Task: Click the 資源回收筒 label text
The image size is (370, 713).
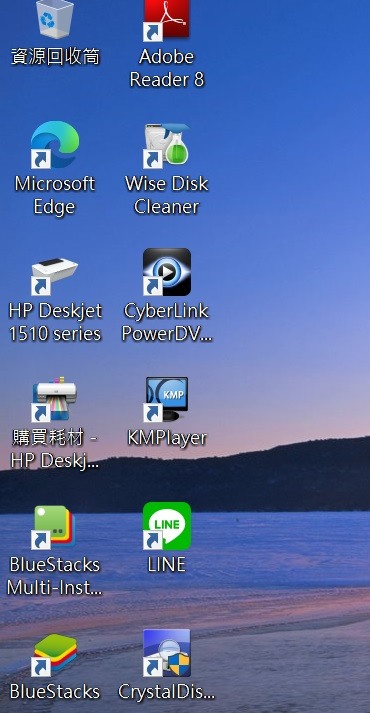Action: point(55,57)
